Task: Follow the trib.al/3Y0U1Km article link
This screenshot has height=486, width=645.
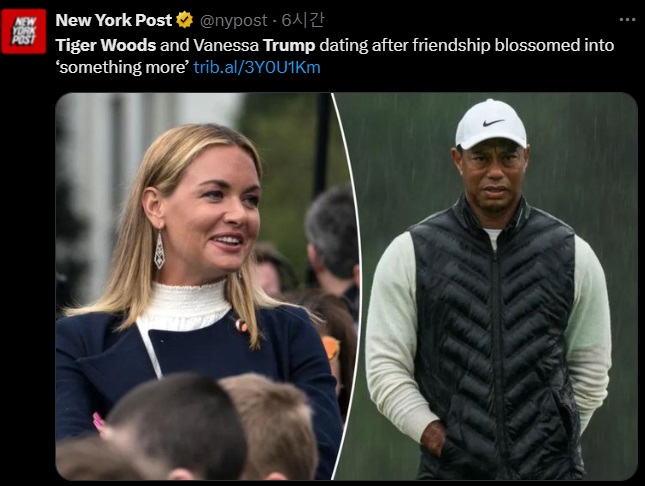Action: point(257,67)
